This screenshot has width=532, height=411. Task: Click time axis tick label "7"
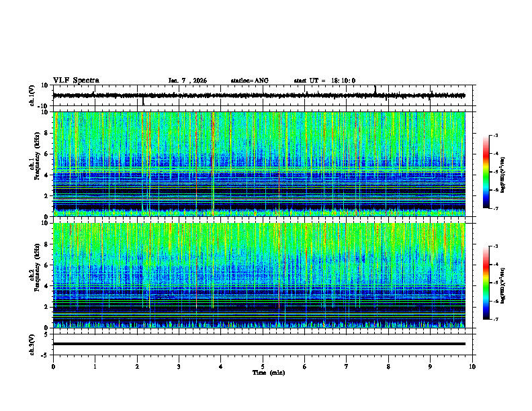coord(347,366)
